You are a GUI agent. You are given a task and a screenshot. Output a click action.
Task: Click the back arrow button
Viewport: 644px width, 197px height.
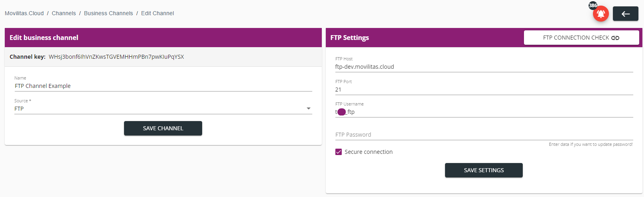coord(625,14)
